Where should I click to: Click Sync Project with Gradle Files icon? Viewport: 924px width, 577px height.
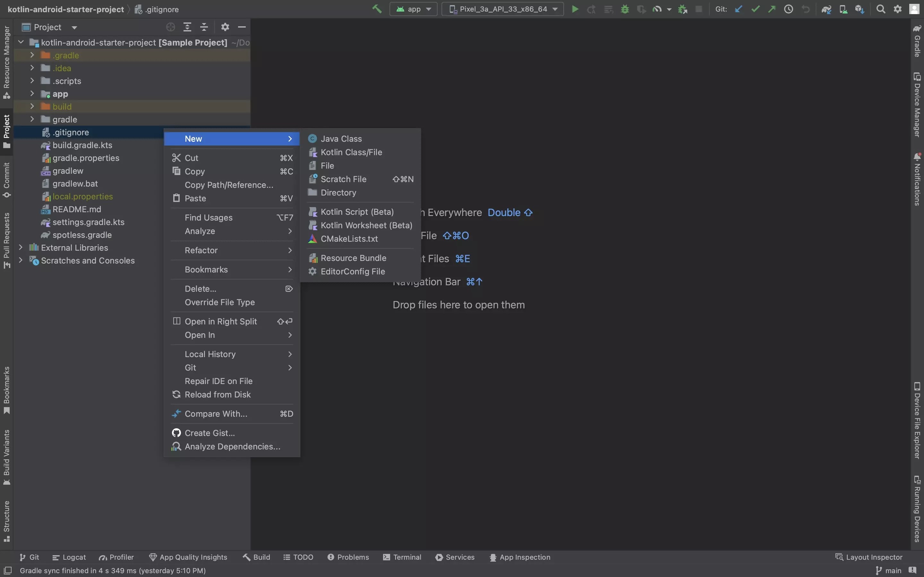(826, 9)
